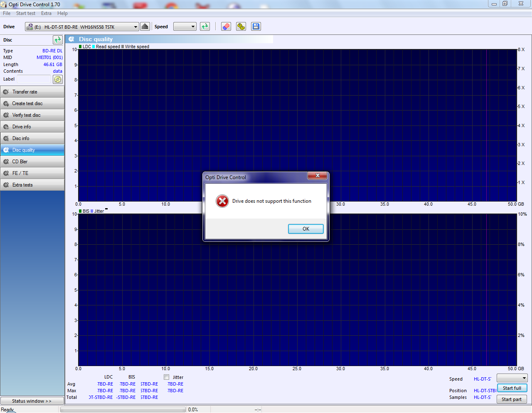Screen dimensions: 532x413
Task: Open the File menu
Action: click(x=7, y=13)
